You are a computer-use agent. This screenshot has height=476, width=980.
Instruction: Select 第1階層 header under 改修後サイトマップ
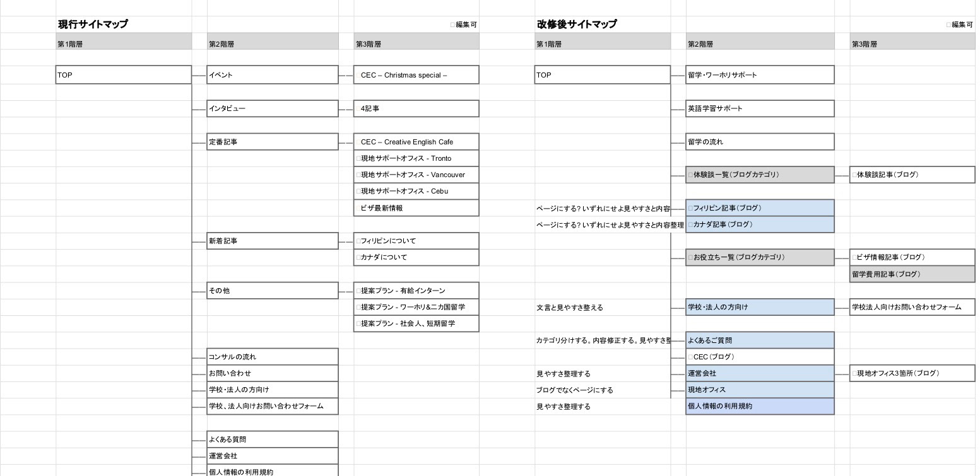pyautogui.click(x=603, y=42)
